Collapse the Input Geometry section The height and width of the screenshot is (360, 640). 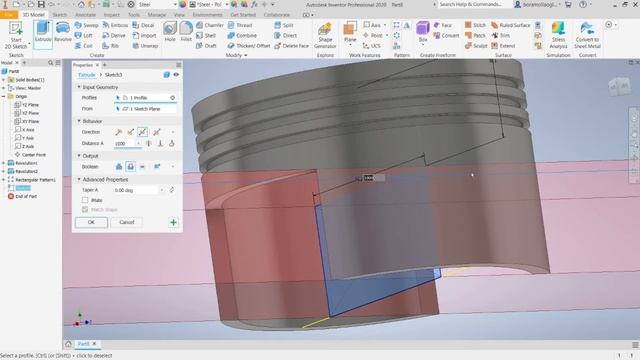[79, 87]
